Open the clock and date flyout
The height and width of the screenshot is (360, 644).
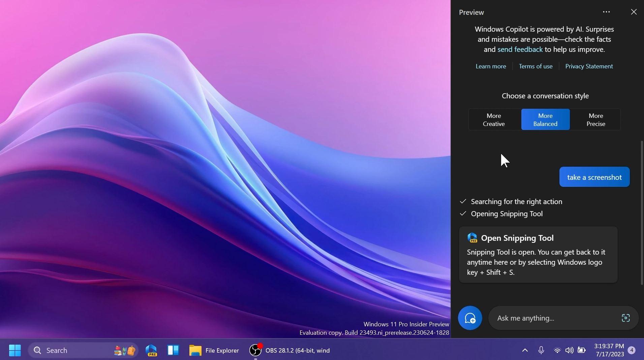click(609, 350)
